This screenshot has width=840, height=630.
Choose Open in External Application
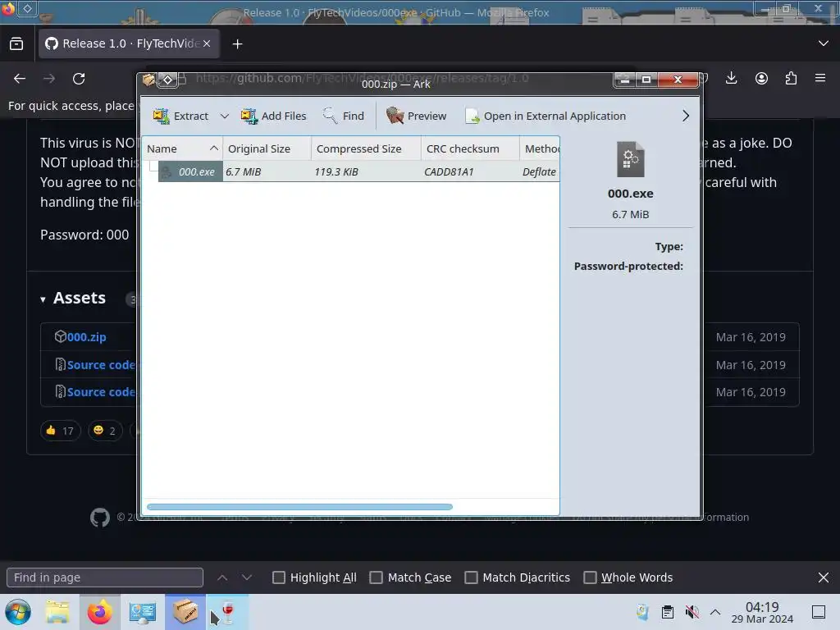tap(546, 116)
